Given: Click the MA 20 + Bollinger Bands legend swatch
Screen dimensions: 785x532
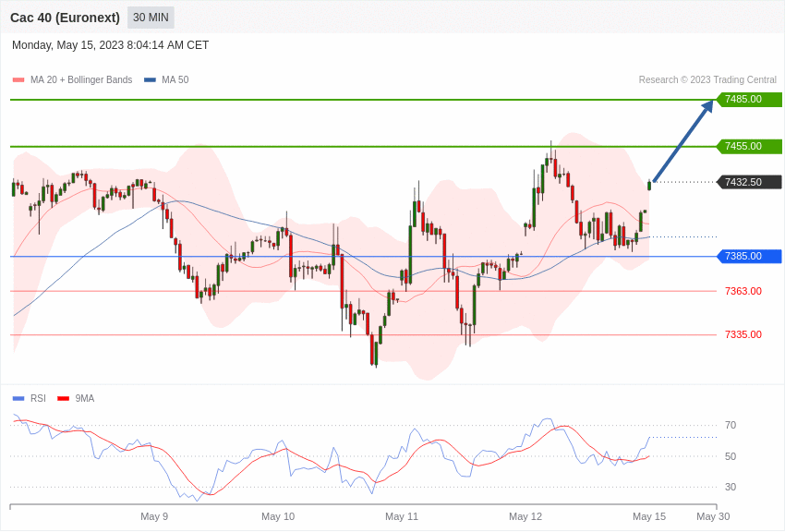Looking at the screenshot, I should click(x=18, y=79).
